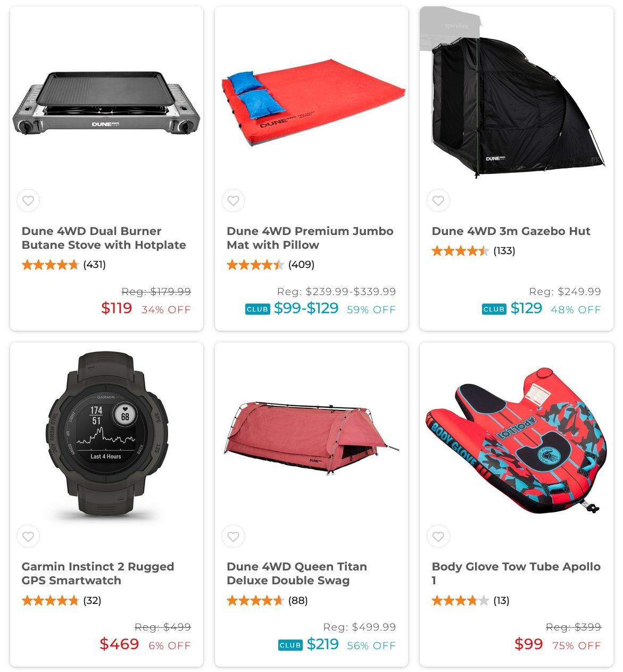The height and width of the screenshot is (672, 623).
Task: Click CLUB badge on Premium Jumbo Mat price
Action: coord(257,309)
